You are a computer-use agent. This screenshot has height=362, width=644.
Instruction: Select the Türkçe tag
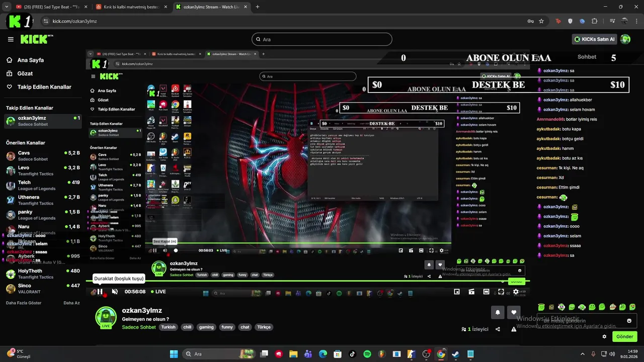[264, 327]
